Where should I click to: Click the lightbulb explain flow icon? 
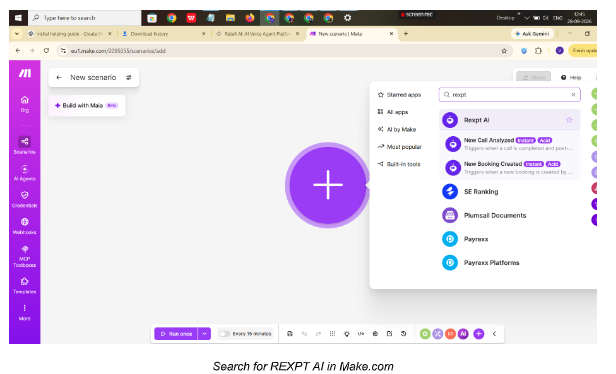(x=346, y=334)
